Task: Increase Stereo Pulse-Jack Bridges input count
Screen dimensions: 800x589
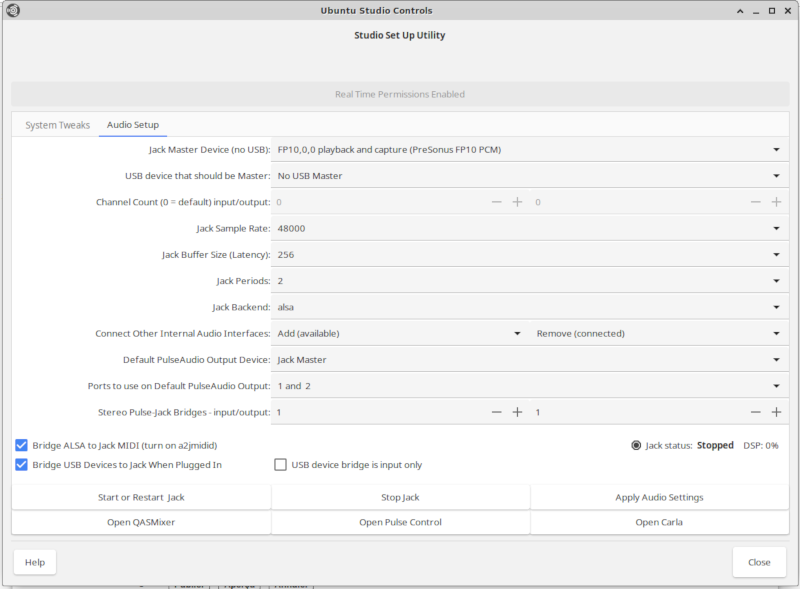Action: pyautogui.click(x=517, y=412)
